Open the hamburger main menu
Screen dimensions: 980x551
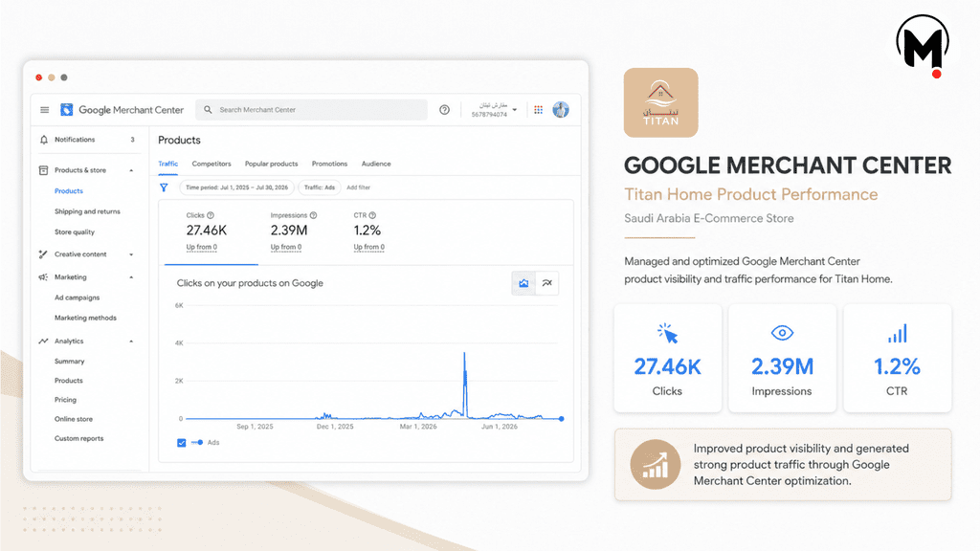coord(44,110)
